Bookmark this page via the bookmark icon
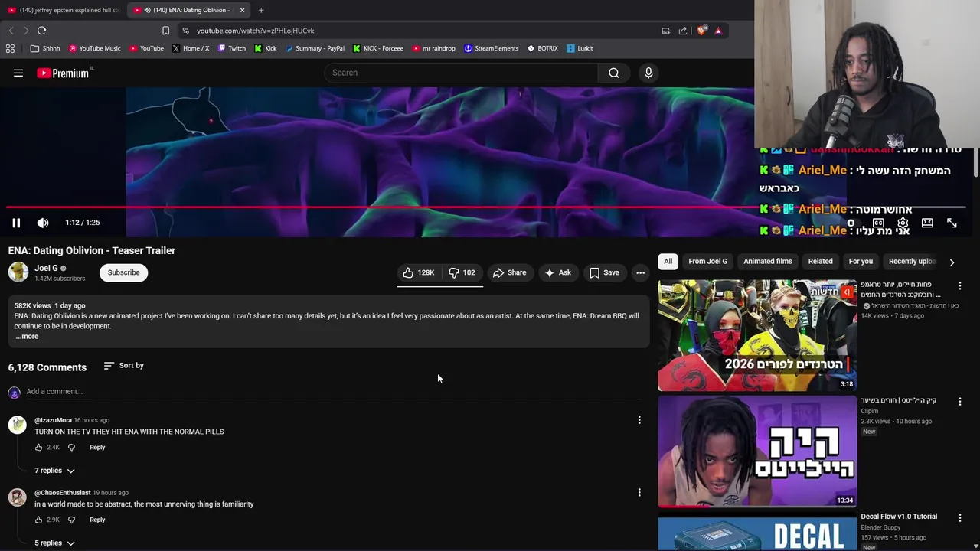The width and height of the screenshot is (980, 551). (165, 31)
